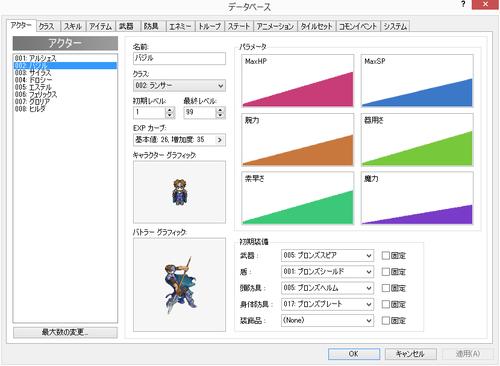The image size is (500, 366).
Task: Select actor 006 フェリックス in list
Action: coord(65,94)
